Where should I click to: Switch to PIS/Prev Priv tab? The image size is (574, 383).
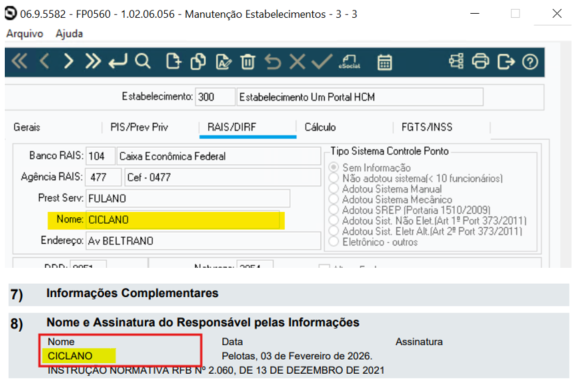click(x=139, y=127)
